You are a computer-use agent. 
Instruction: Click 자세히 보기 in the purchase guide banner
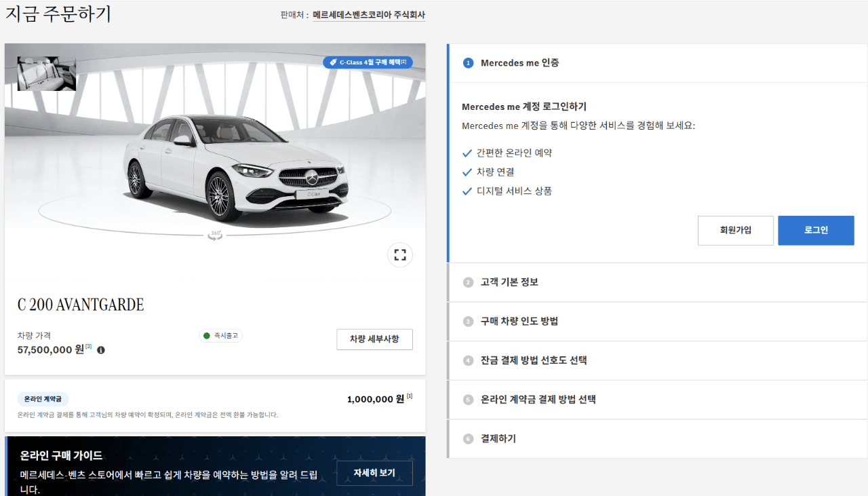(374, 473)
